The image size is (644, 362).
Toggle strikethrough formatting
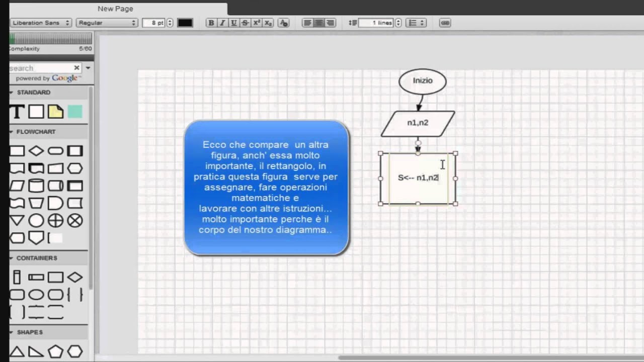(245, 23)
